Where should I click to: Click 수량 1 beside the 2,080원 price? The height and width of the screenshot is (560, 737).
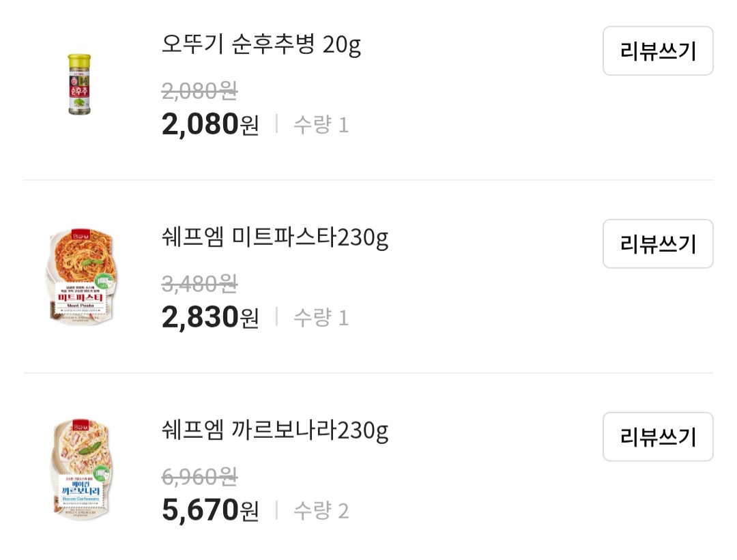(x=321, y=125)
